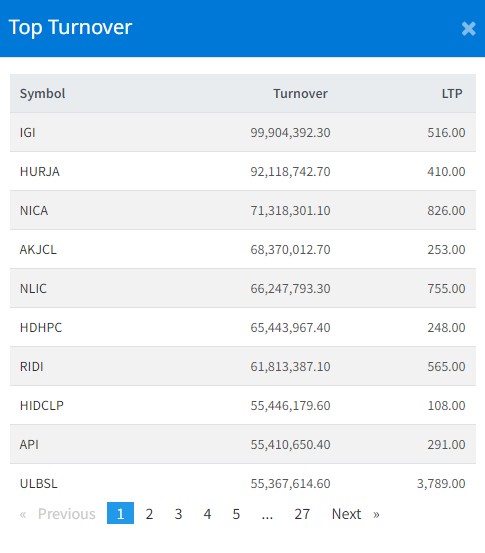Go to page 3 of results
This screenshot has height=553, width=485.
(x=178, y=514)
